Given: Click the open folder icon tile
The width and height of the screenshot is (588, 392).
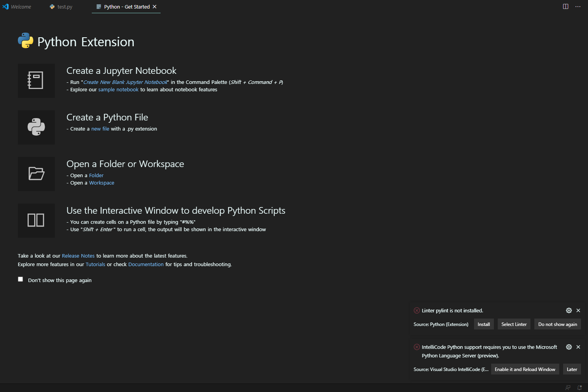Looking at the screenshot, I should pyautogui.click(x=36, y=174).
